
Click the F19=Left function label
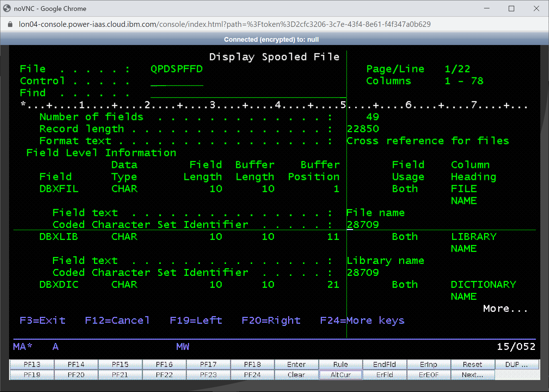[196, 320]
